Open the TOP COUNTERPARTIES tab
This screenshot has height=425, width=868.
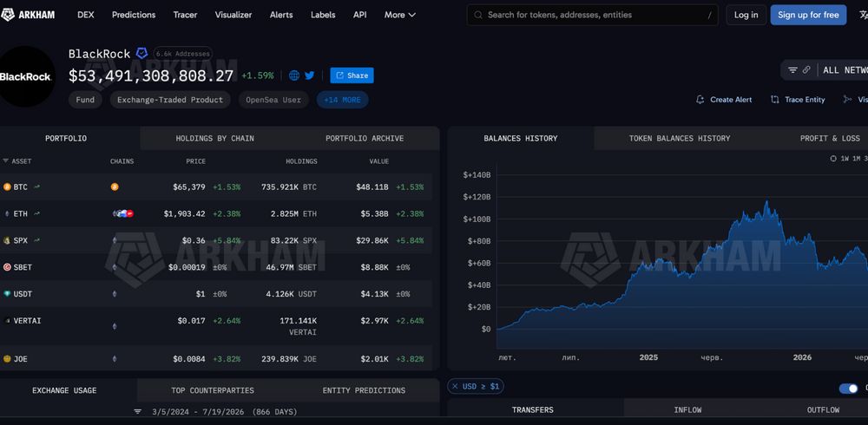(x=213, y=390)
